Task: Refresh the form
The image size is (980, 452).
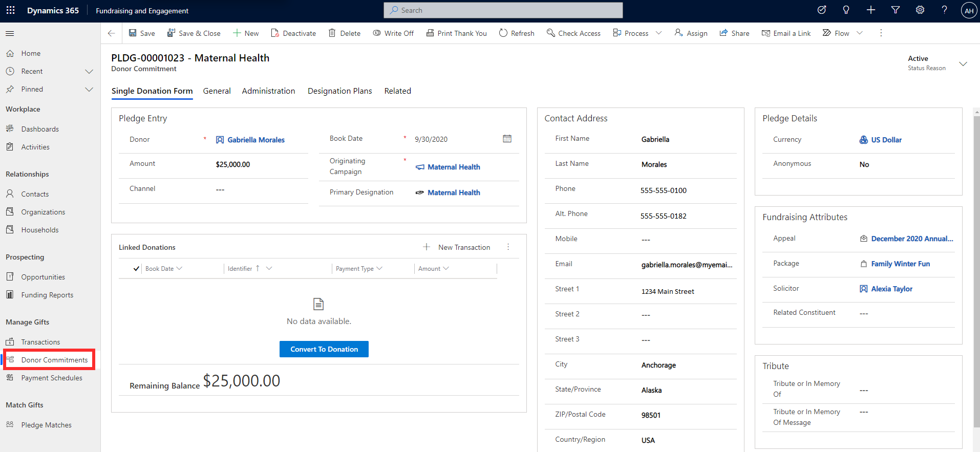Action: (x=517, y=33)
